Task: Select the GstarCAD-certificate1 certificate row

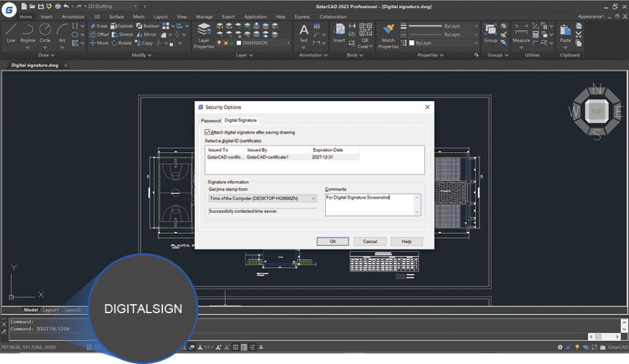Action: [x=282, y=157]
